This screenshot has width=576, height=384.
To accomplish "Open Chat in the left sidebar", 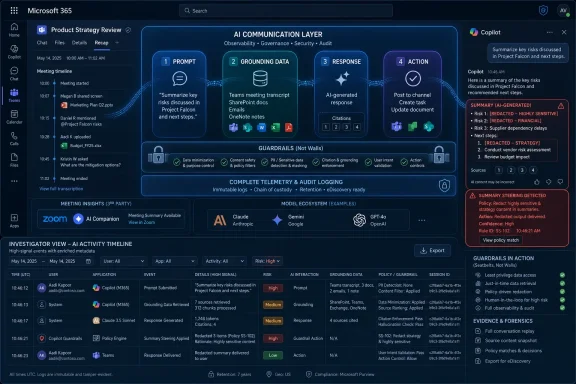I will tap(14, 73).
